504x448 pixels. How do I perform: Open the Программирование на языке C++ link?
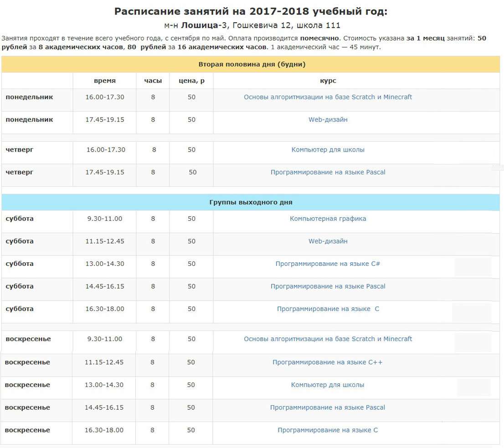(x=327, y=362)
